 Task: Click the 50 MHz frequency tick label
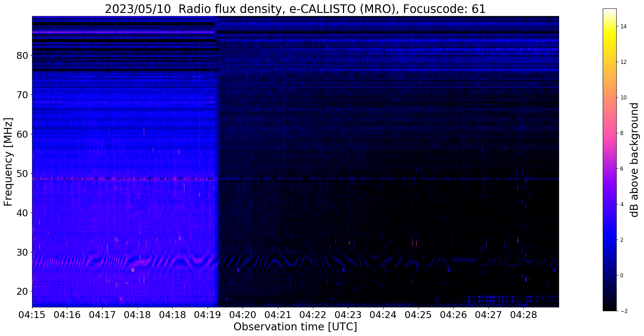pyautogui.click(x=22, y=174)
